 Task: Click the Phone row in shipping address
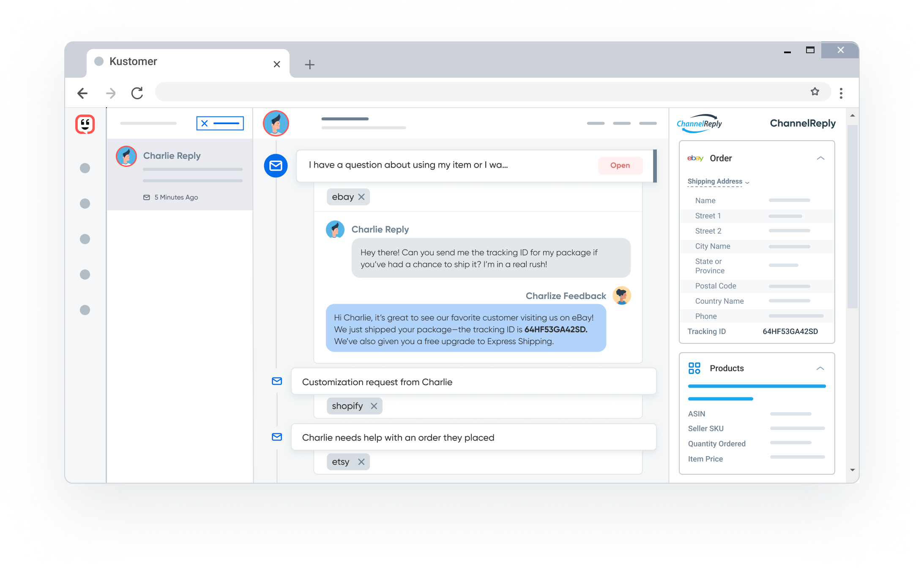pyautogui.click(x=757, y=316)
